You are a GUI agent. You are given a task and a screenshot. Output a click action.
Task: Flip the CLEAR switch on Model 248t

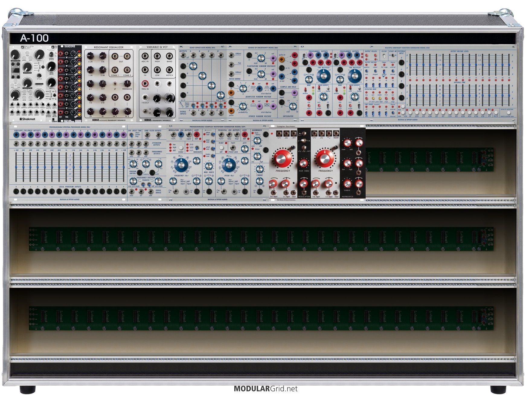click(383, 56)
